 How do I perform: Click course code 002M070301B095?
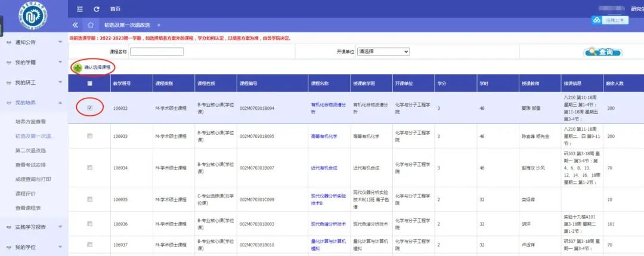(x=256, y=136)
